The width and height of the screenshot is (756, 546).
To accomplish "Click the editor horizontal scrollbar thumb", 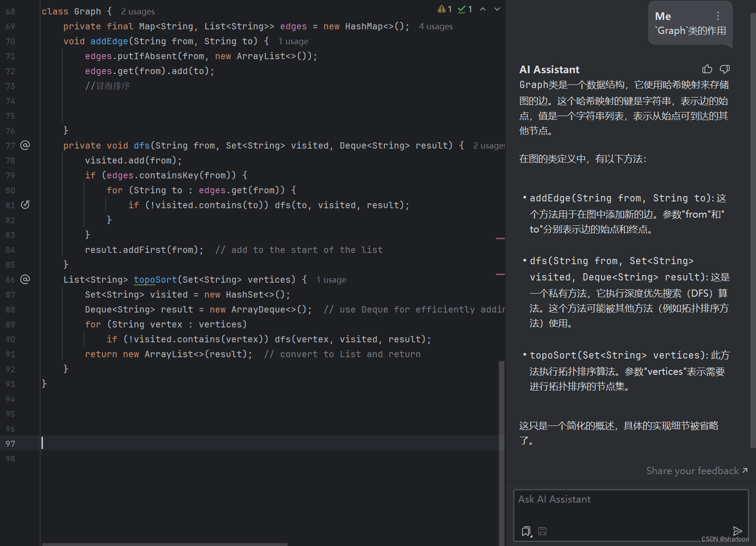I will point(165,544).
